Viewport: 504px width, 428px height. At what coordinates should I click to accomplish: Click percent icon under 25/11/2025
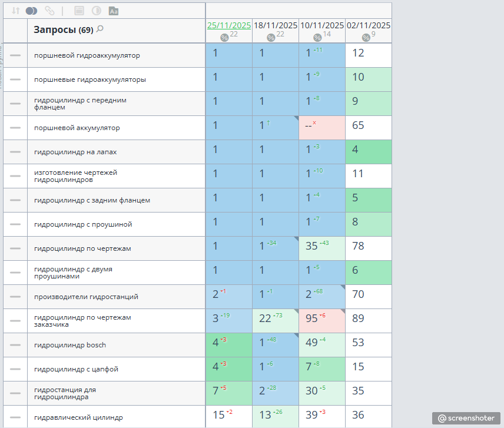pyautogui.click(x=224, y=38)
